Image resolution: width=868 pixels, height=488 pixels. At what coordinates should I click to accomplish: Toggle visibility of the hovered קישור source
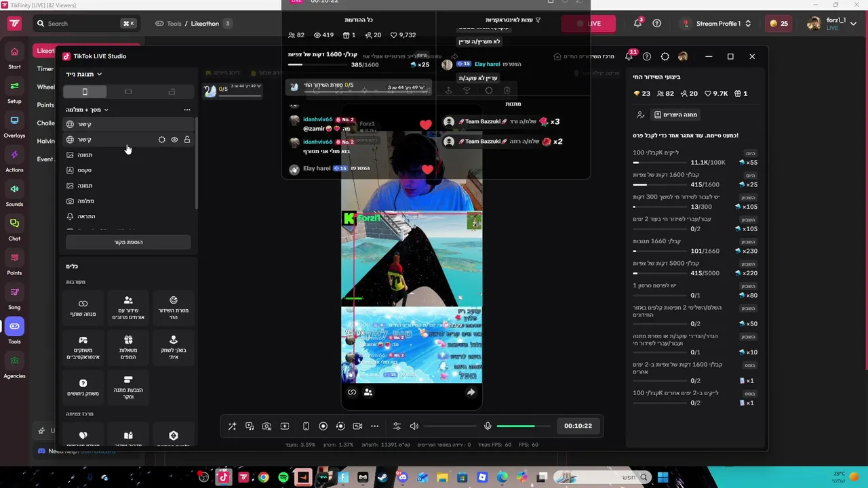[x=174, y=140]
